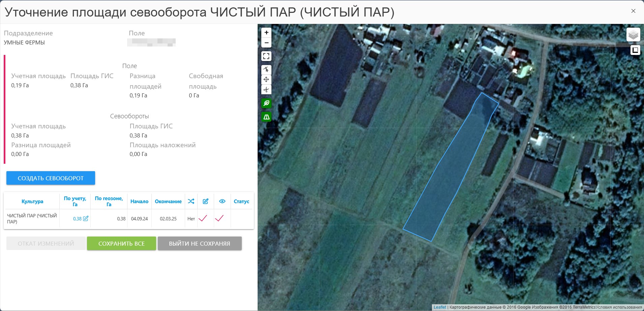Click the green road icon button
Screen dimensions: 644x311
pyautogui.click(x=266, y=117)
